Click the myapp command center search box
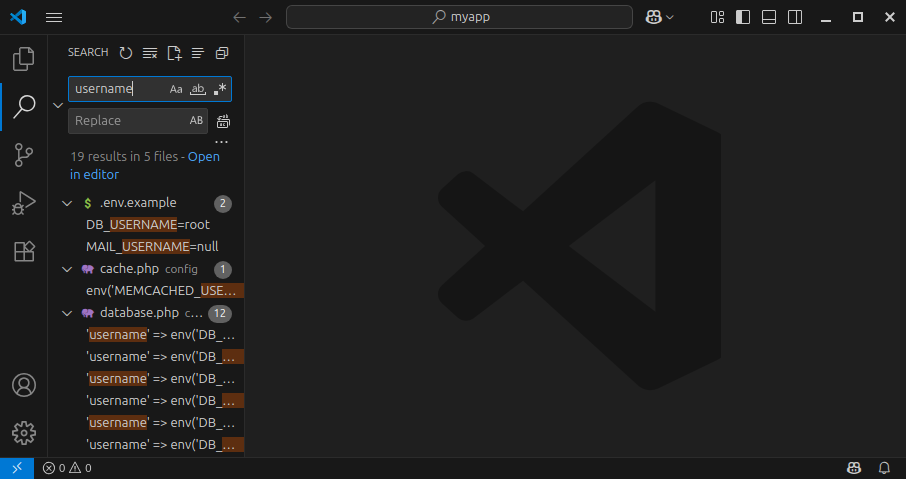The width and height of the screenshot is (906, 479). click(459, 17)
